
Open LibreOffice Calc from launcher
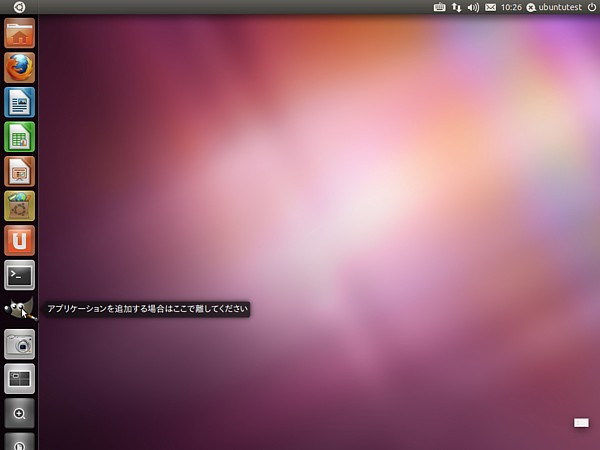[x=20, y=137]
